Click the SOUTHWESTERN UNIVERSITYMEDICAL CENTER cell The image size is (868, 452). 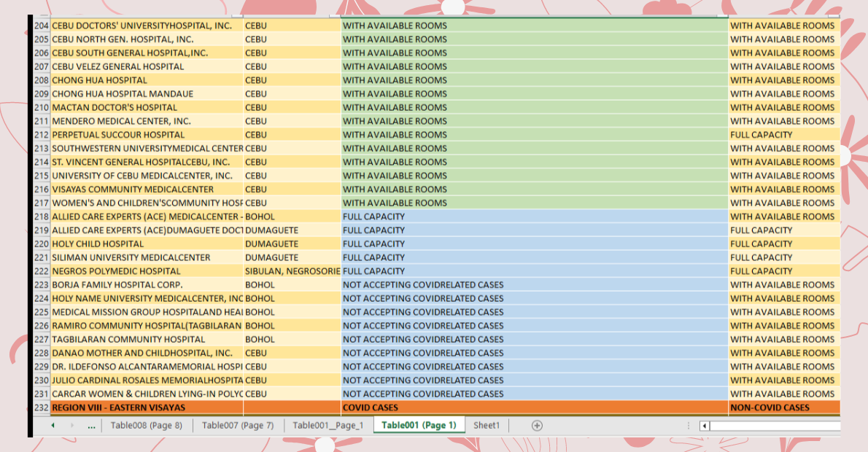coord(147,148)
